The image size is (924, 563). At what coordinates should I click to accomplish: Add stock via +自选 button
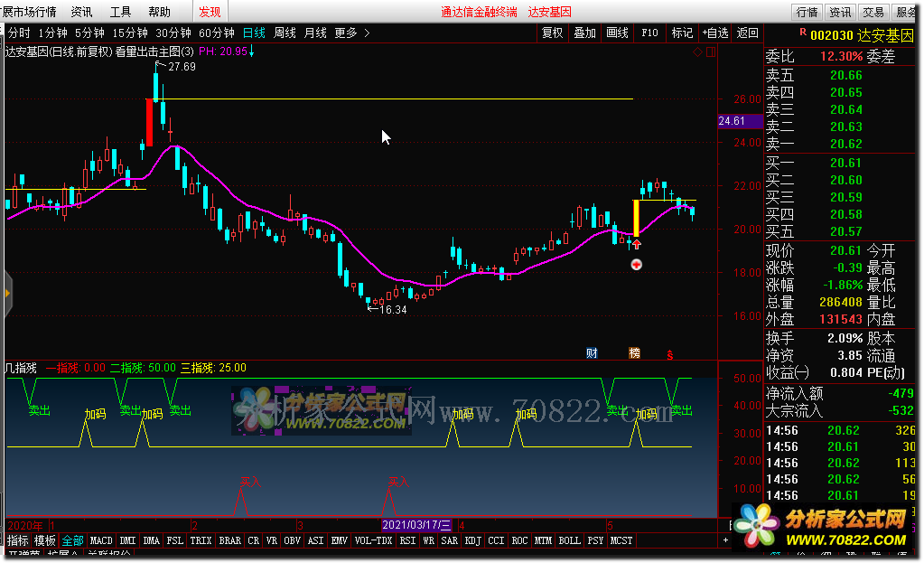(714, 33)
